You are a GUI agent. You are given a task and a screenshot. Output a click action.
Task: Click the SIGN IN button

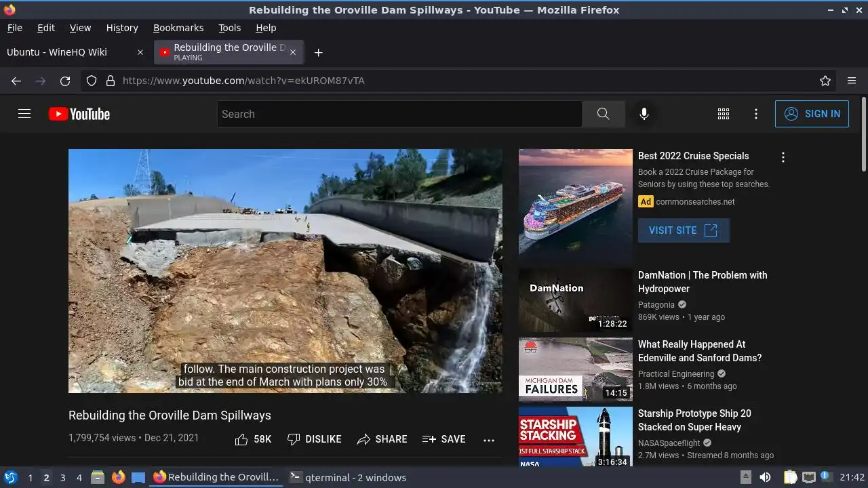pyautogui.click(x=812, y=114)
